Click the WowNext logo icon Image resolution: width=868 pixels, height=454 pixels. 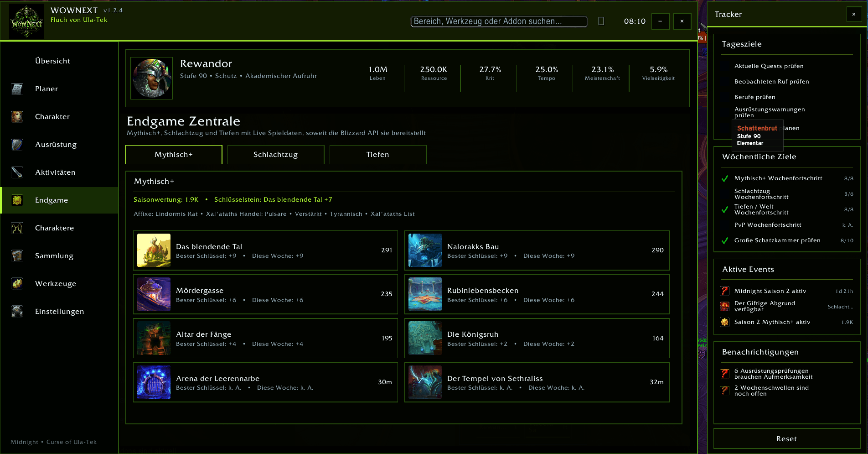tap(26, 21)
